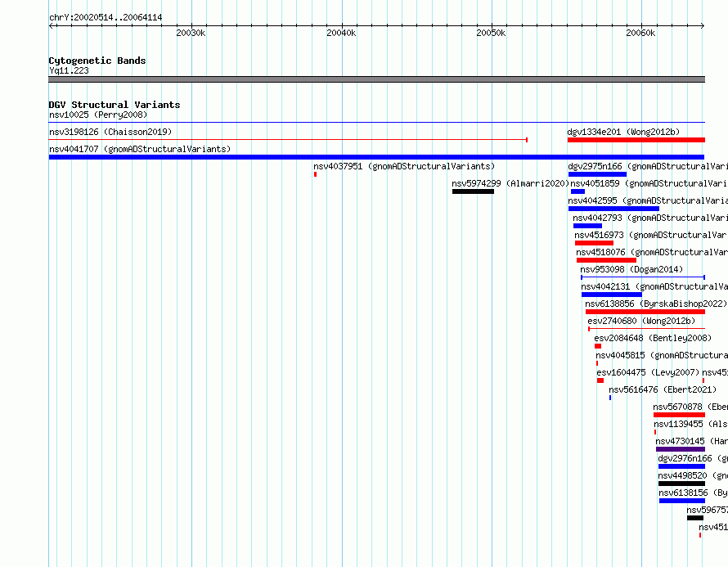Click the red nsv4516973 bar
Viewport: 728px width, 567px height.
click(594, 243)
